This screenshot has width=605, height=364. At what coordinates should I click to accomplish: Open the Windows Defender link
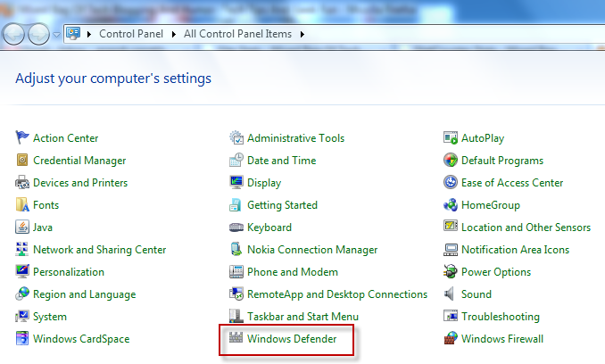(292, 338)
